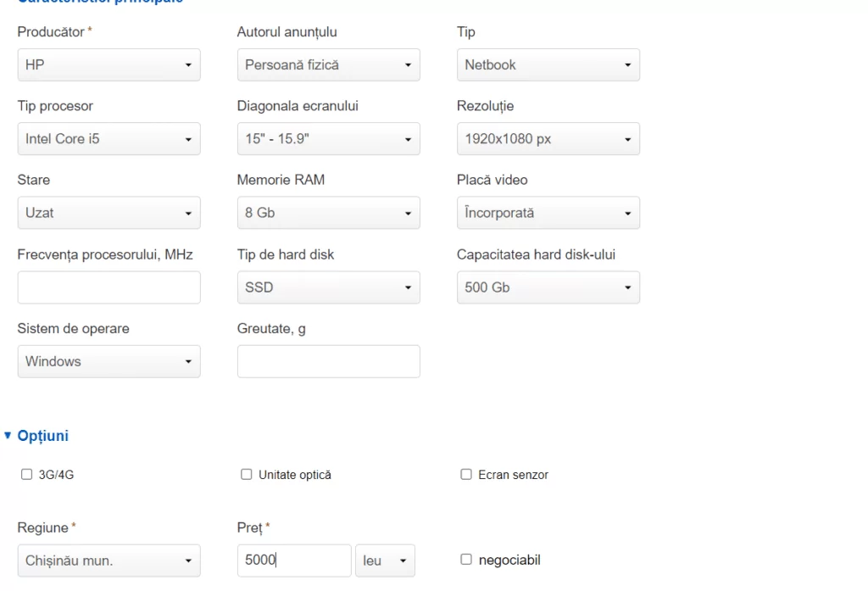Change the Tip dropdown from Netbook
The image size is (868, 591).
tap(548, 64)
